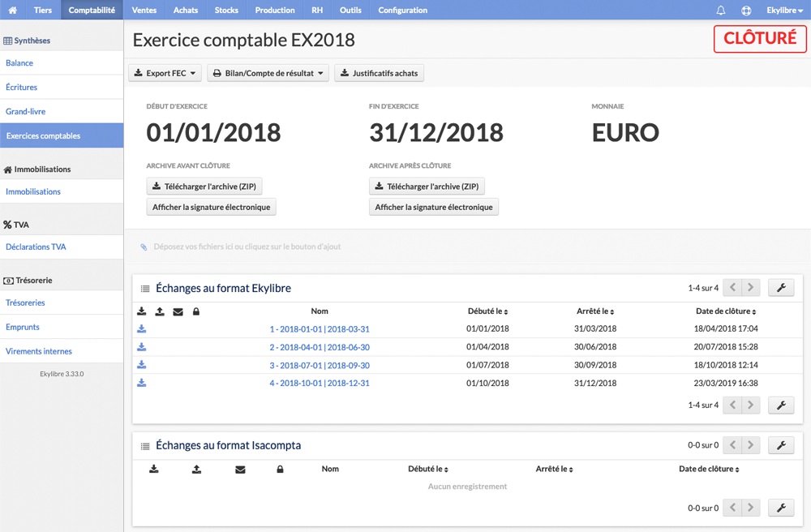
Task: Click lock column icon in Isacompta exchanges header
Action: click(280, 470)
